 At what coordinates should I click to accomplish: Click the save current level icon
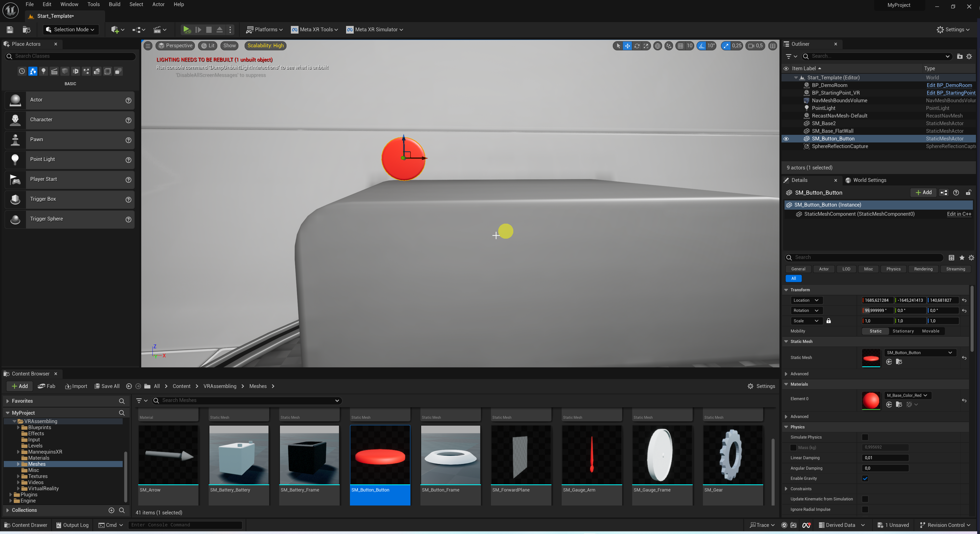click(10, 29)
